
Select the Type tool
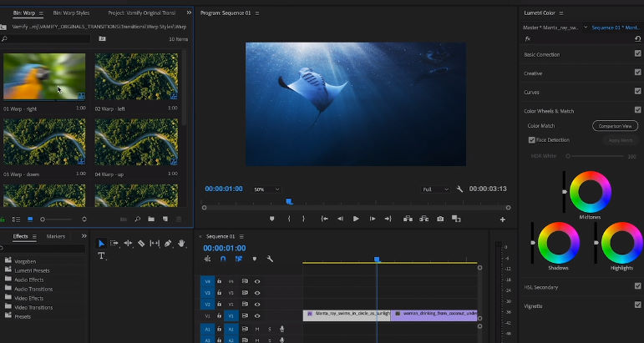[x=102, y=256]
